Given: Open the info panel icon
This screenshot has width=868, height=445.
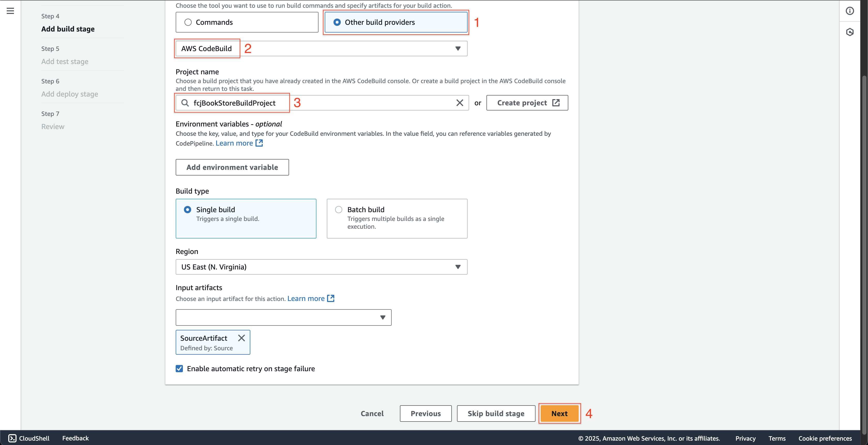Looking at the screenshot, I should tap(850, 11).
